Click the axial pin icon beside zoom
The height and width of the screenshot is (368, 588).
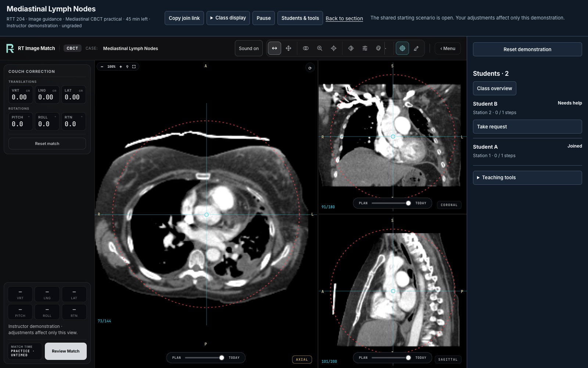pos(127,67)
